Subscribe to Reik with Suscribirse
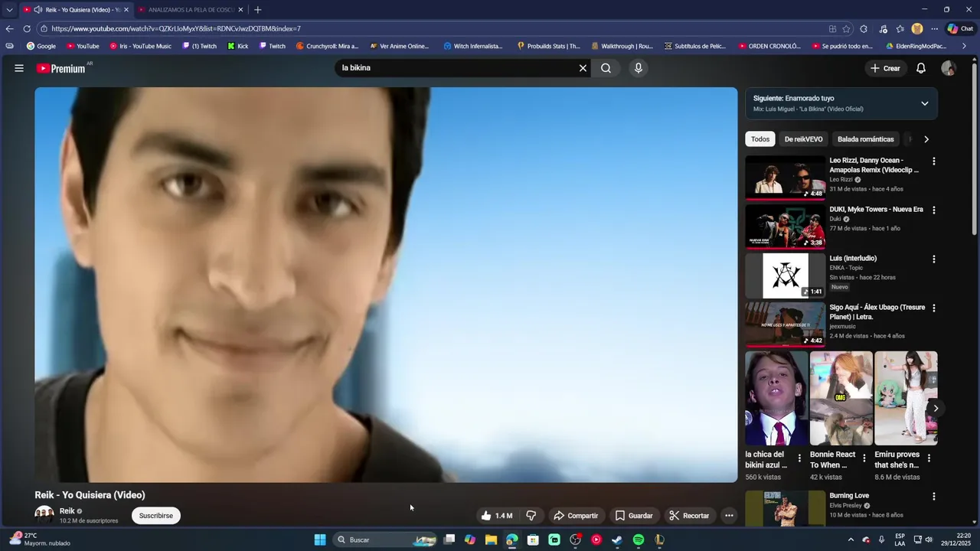 (156, 516)
